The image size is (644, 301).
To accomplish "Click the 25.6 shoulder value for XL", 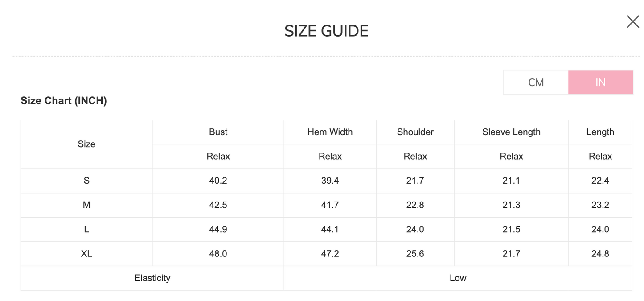I will pyautogui.click(x=415, y=254).
